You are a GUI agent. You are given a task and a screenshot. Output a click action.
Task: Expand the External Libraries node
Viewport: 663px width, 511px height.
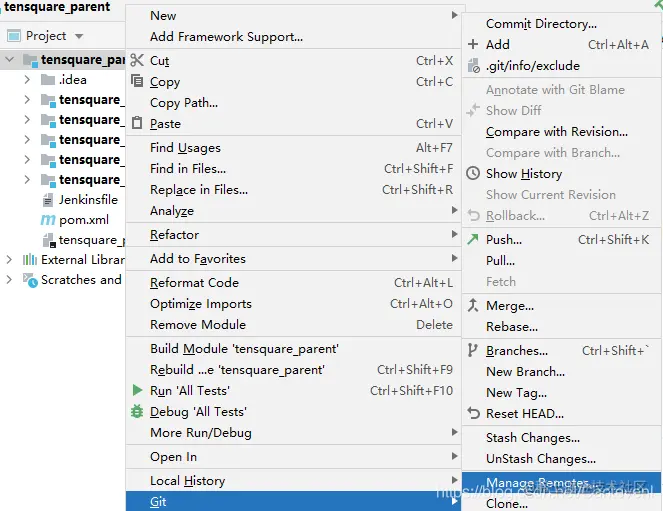pyautogui.click(x=9, y=260)
